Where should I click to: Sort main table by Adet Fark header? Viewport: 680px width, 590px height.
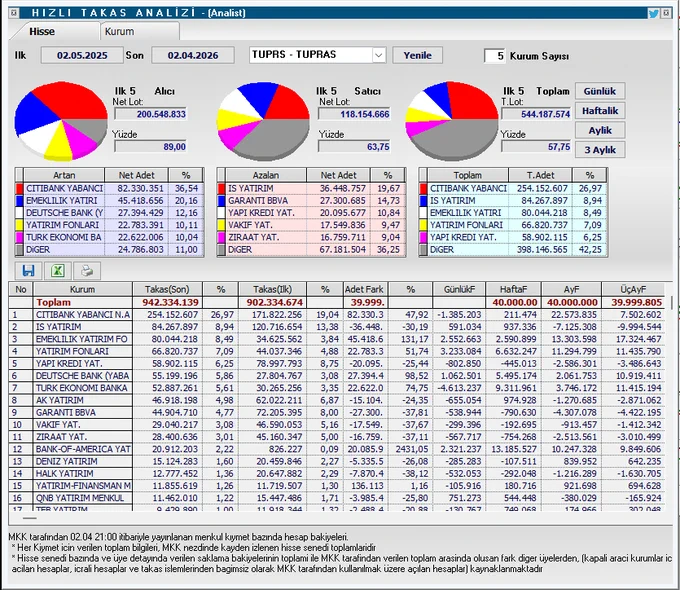point(364,289)
